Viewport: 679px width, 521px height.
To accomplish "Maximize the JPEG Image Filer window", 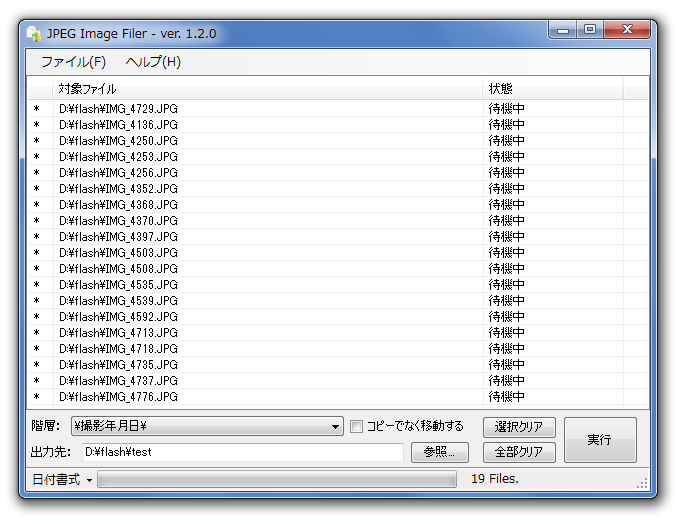I will pyautogui.click(x=590, y=30).
